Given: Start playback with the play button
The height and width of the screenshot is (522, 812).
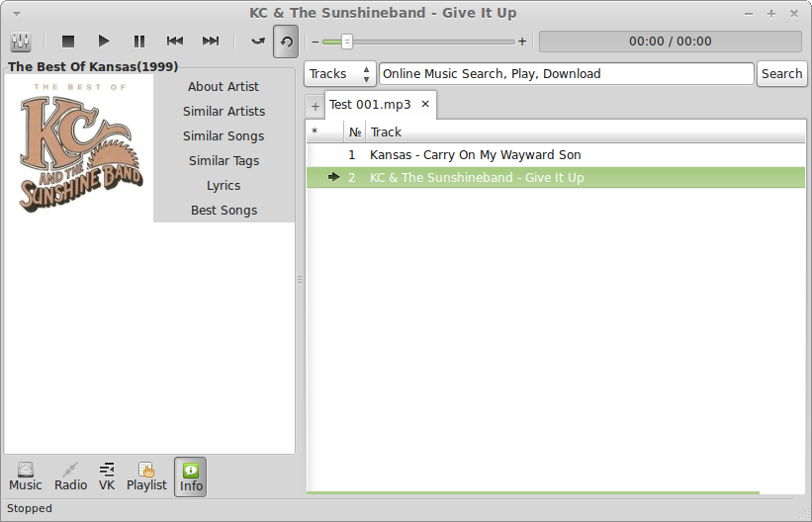Looking at the screenshot, I should click(x=104, y=42).
